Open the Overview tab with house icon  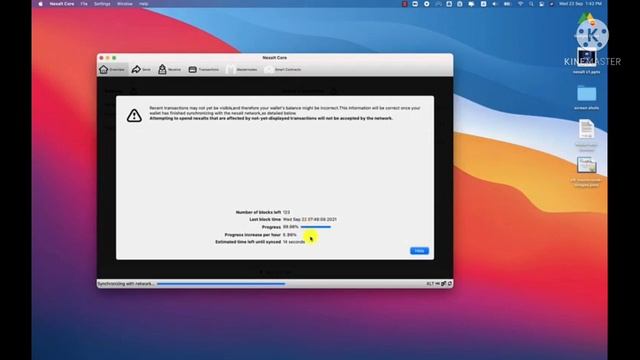[112, 69]
